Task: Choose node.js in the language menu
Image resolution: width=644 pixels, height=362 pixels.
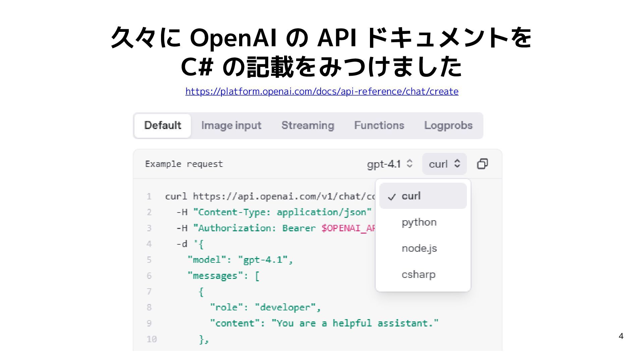Action: [x=423, y=248]
